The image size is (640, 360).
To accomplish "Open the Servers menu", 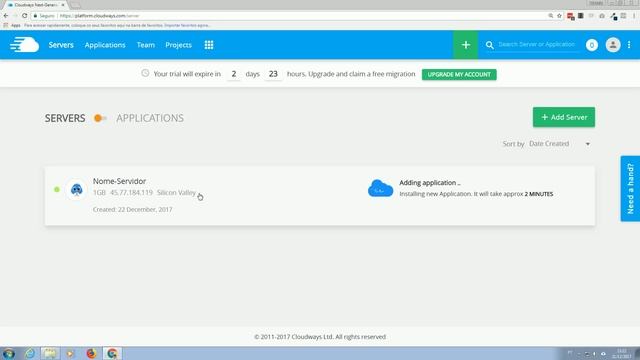I will coord(61,45).
